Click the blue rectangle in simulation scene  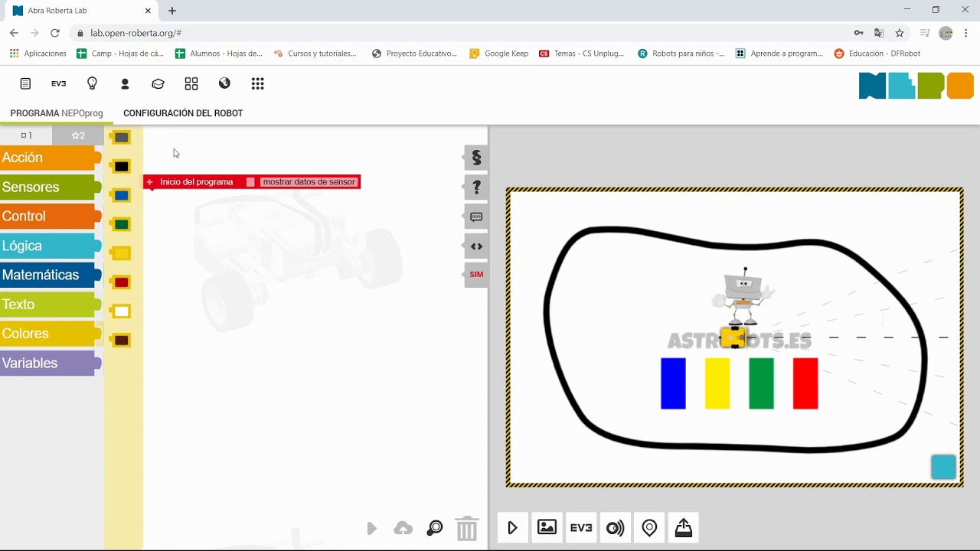coord(673,383)
